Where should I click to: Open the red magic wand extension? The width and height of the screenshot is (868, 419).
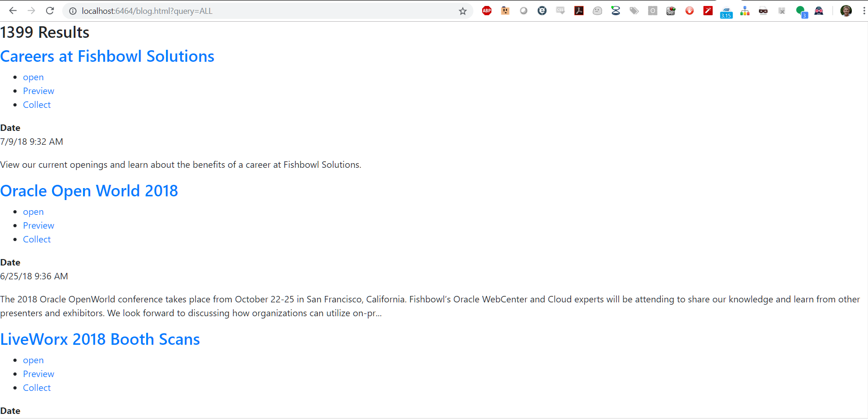pyautogui.click(x=708, y=11)
